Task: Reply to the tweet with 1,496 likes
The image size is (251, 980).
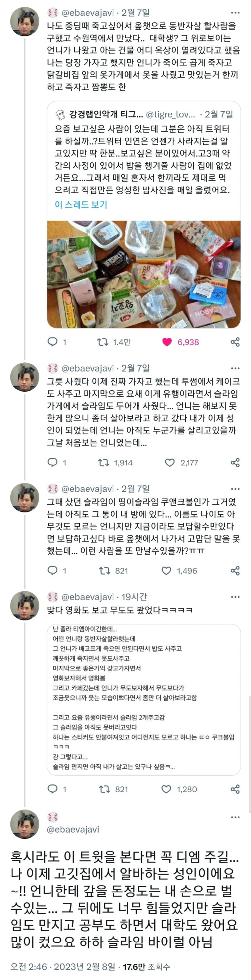Action: point(52,570)
